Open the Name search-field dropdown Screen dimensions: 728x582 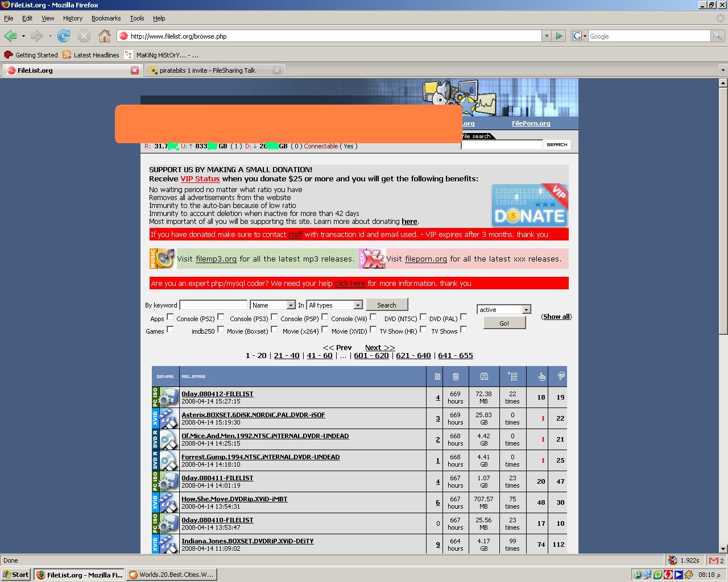coord(273,305)
